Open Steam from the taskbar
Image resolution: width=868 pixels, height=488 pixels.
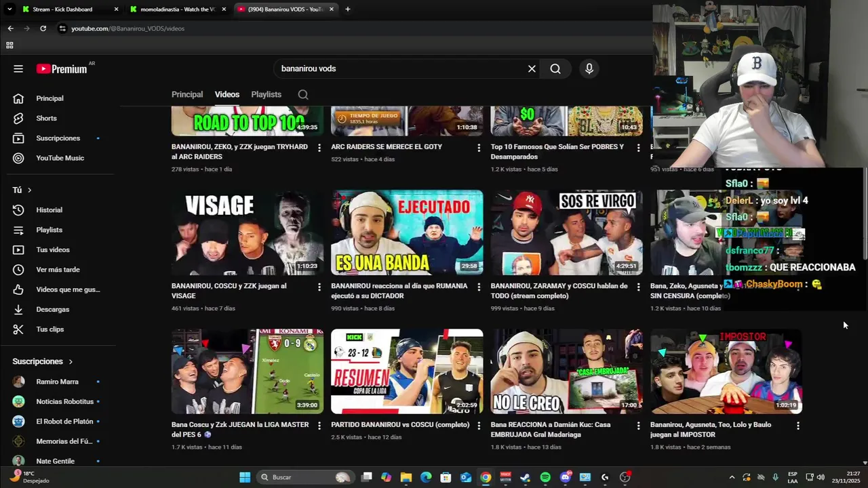tap(525, 477)
